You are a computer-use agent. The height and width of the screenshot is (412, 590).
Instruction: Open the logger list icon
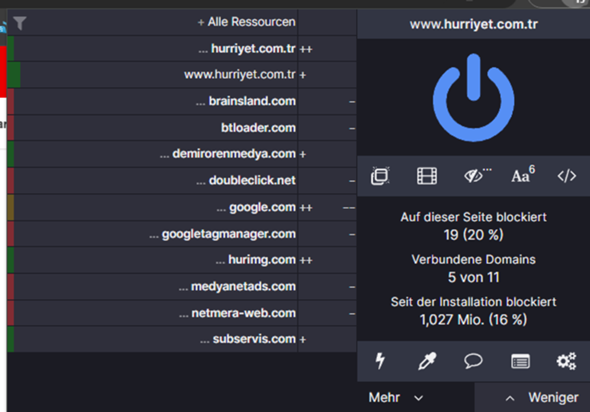(x=520, y=361)
